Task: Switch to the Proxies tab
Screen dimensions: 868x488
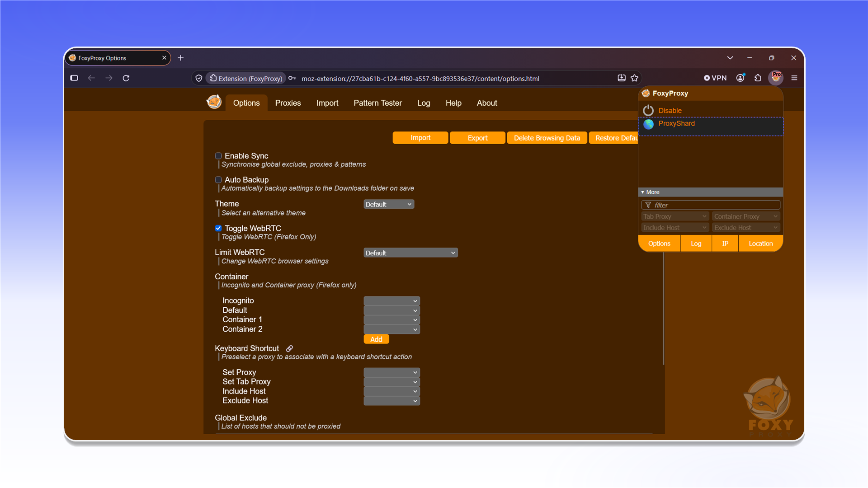Action: (288, 103)
